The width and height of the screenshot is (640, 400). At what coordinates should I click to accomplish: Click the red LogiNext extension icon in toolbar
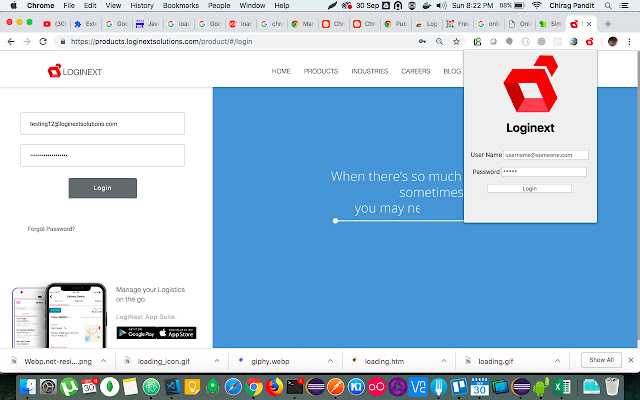589,42
